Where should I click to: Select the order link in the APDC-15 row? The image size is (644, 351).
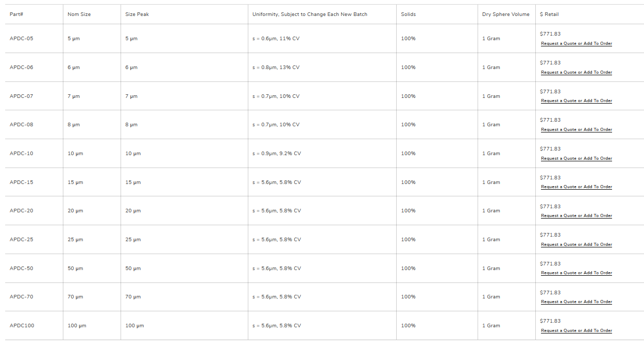pos(576,187)
